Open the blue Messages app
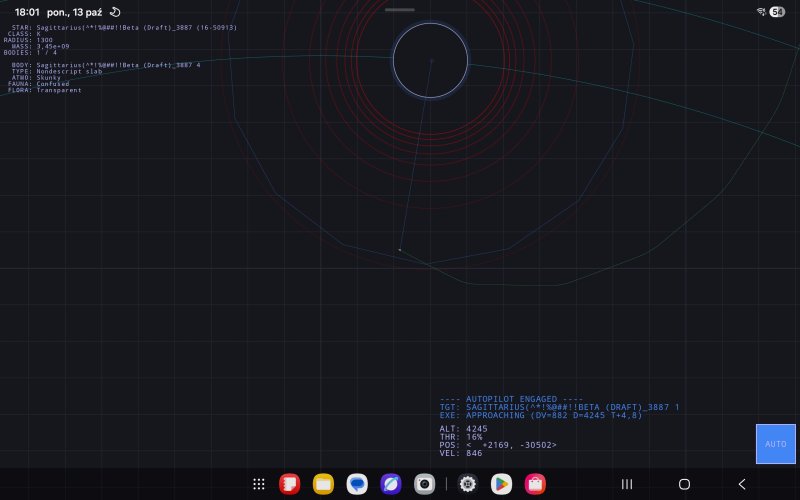This screenshot has height=500, width=800. (357, 484)
